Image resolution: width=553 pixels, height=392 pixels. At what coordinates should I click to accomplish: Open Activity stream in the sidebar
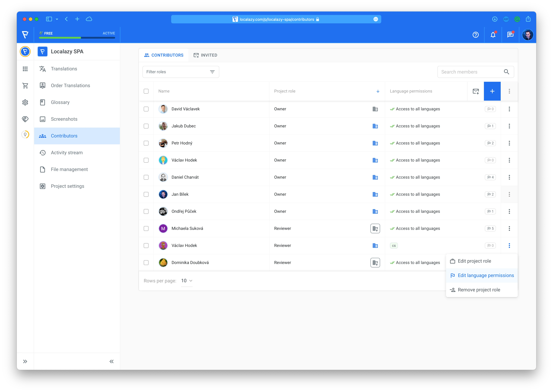coord(67,153)
